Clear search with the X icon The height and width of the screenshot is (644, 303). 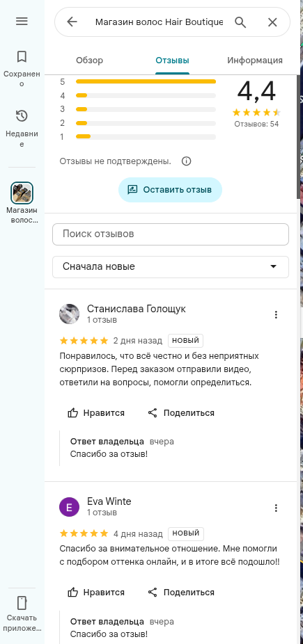pos(272,22)
